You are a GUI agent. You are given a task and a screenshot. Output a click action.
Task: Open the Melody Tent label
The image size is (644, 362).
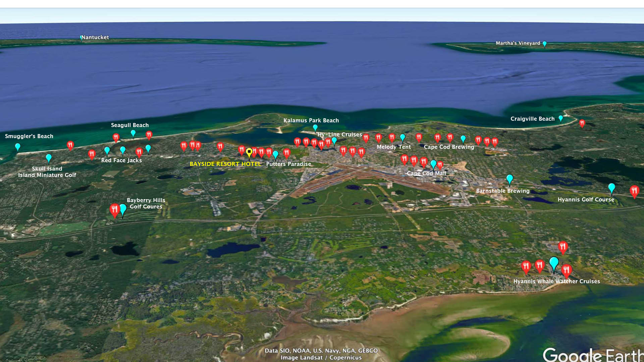pyautogui.click(x=393, y=147)
